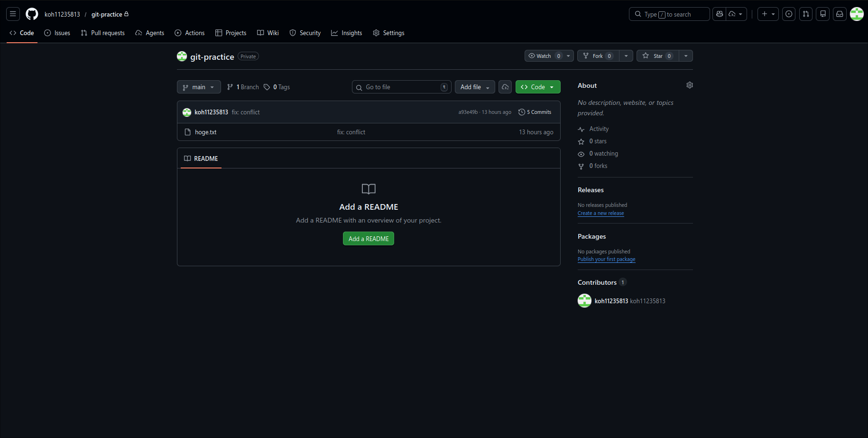868x438 pixels.
Task: Edit About details with gear icon
Action: [x=689, y=85]
